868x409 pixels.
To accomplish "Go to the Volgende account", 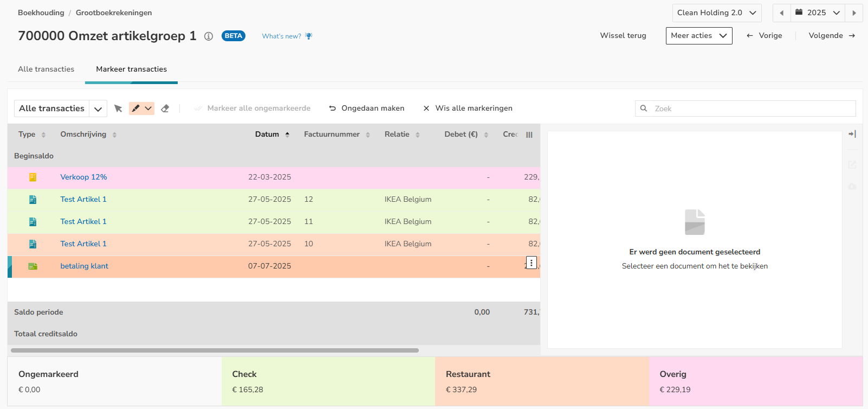I will 832,36.
